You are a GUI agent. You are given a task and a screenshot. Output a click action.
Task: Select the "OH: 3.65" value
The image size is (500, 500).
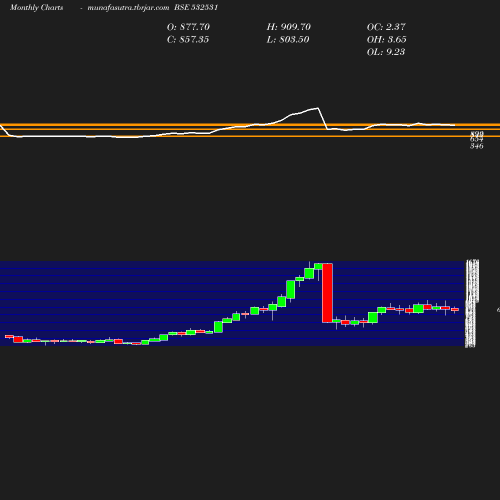[x=387, y=40]
